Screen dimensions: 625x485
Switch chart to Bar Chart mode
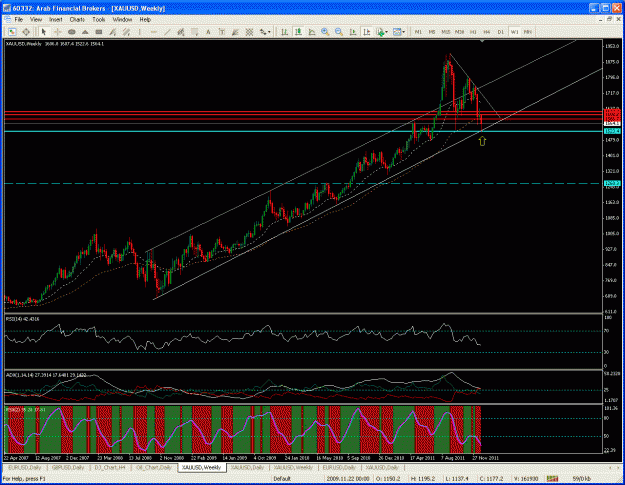point(284,32)
